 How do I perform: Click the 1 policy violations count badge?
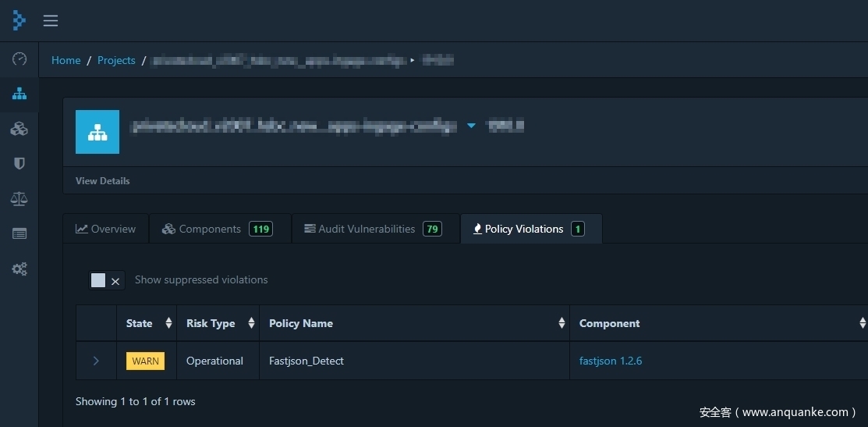pyautogui.click(x=578, y=229)
